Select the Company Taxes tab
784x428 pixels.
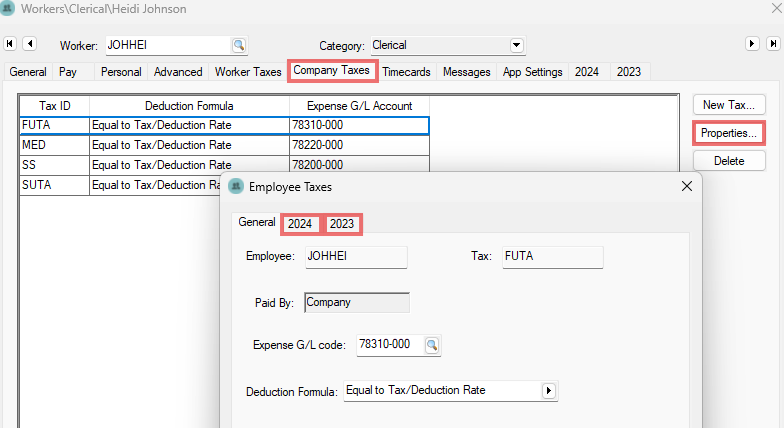pos(332,70)
